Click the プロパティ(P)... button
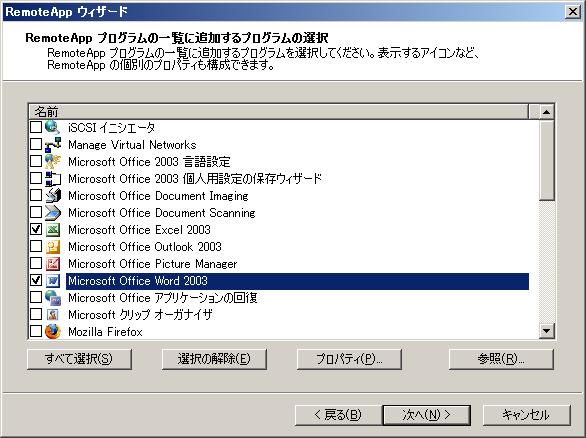The width and height of the screenshot is (586, 438). [349, 359]
